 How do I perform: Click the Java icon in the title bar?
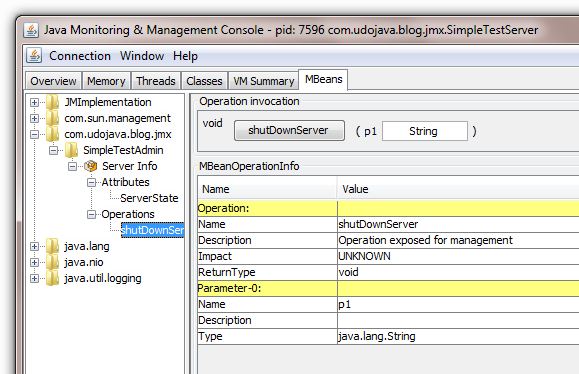pyautogui.click(x=31, y=30)
